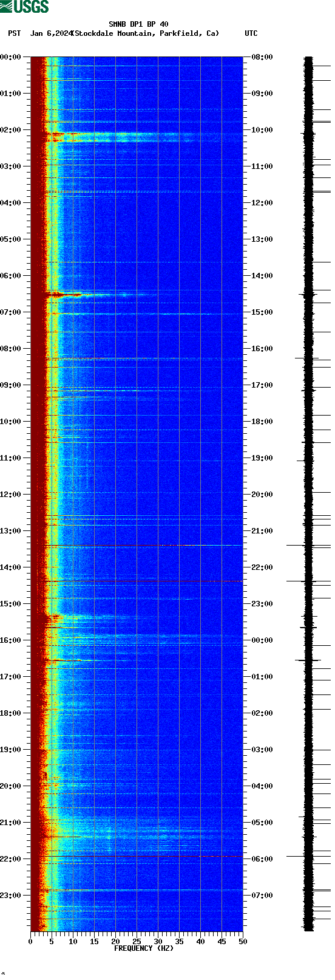This screenshot has height=980, width=335.
Task: Click the 06:00 UTC time label
Action: pyautogui.click(x=262, y=859)
